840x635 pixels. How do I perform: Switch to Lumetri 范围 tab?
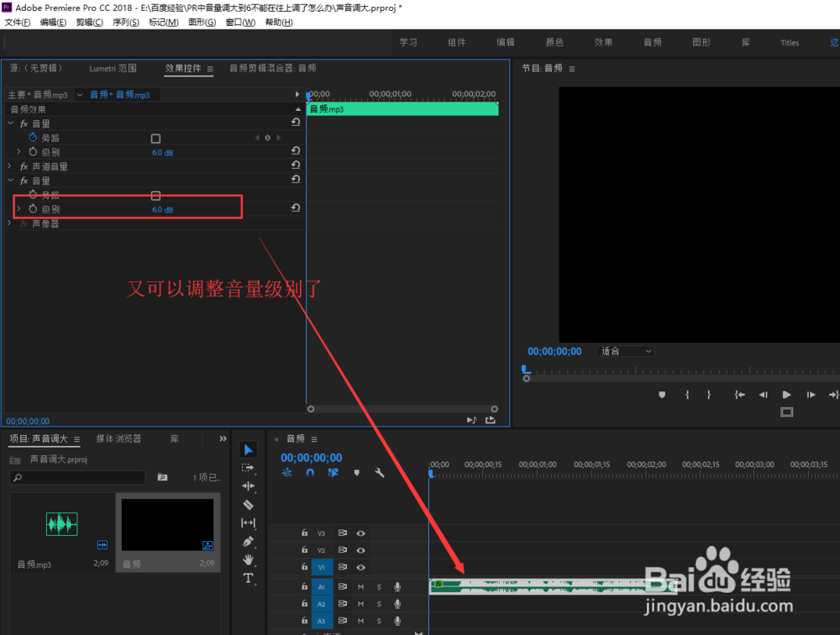pyautogui.click(x=113, y=68)
